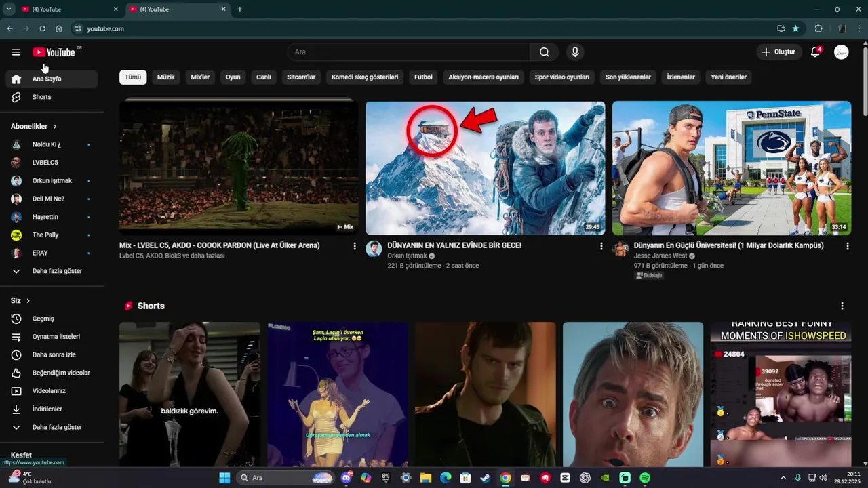
Task: Open Orkun Işıtmak channel name under video
Action: click(407, 256)
